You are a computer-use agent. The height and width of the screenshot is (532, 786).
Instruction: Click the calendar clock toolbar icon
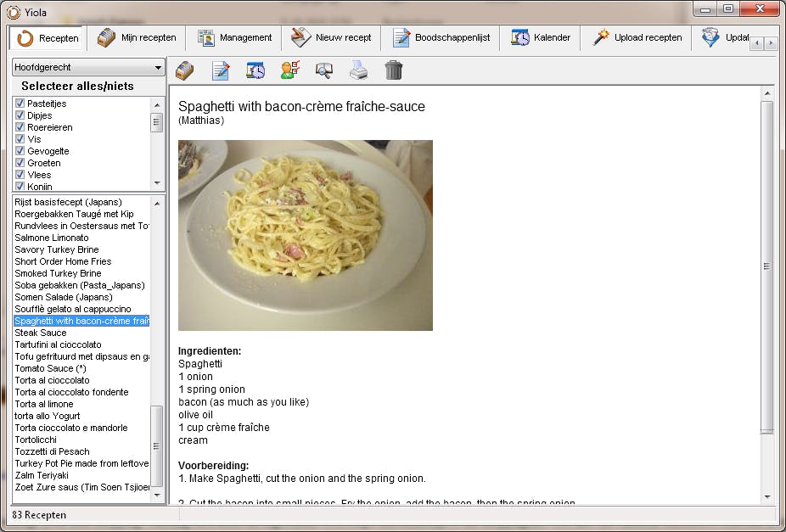tap(255, 70)
